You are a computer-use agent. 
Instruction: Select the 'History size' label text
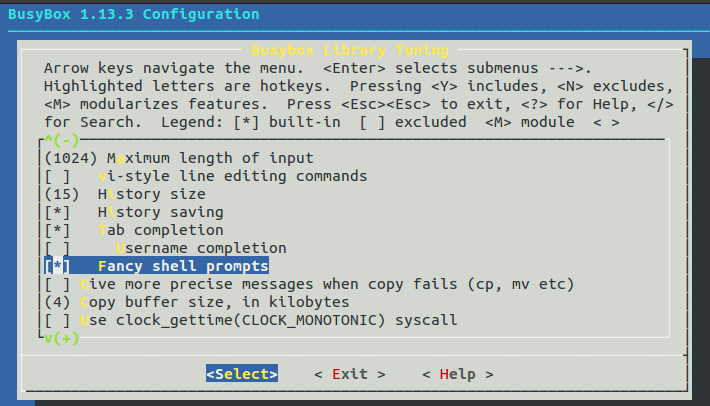tap(152, 194)
